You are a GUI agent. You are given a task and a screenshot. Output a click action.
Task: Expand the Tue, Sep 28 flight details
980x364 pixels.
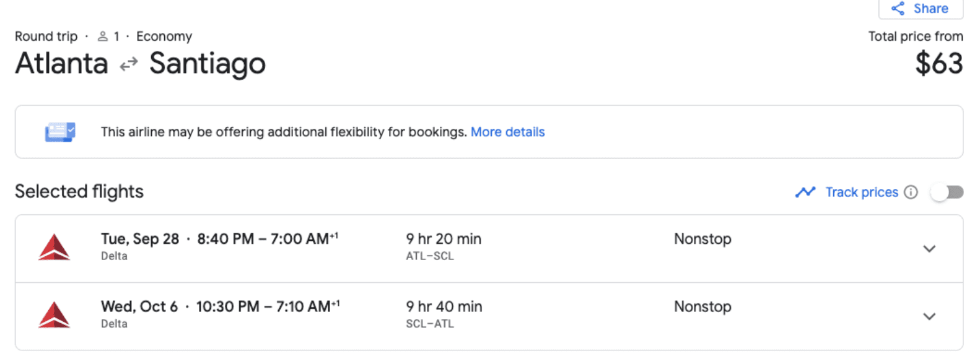pyautogui.click(x=929, y=249)
